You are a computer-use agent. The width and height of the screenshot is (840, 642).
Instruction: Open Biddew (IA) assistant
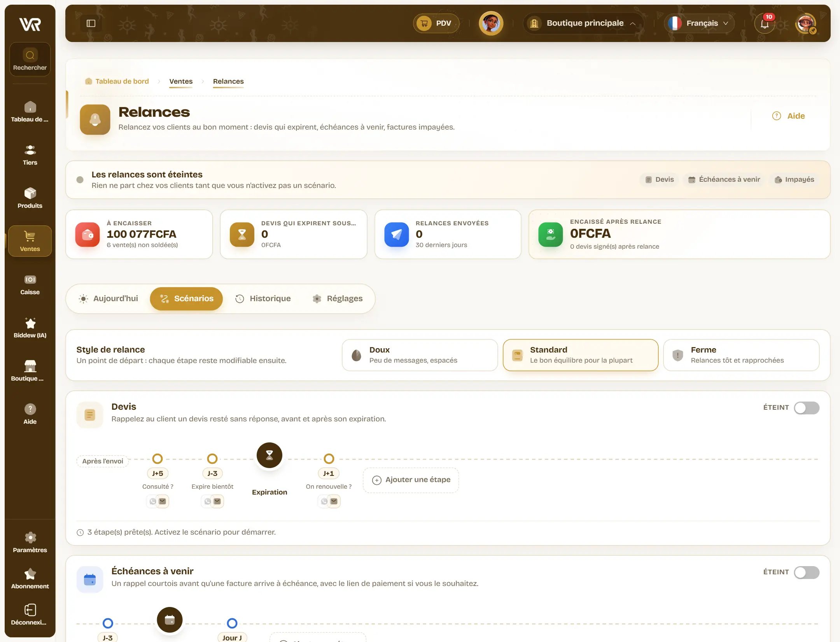click(x=30, y=328)
